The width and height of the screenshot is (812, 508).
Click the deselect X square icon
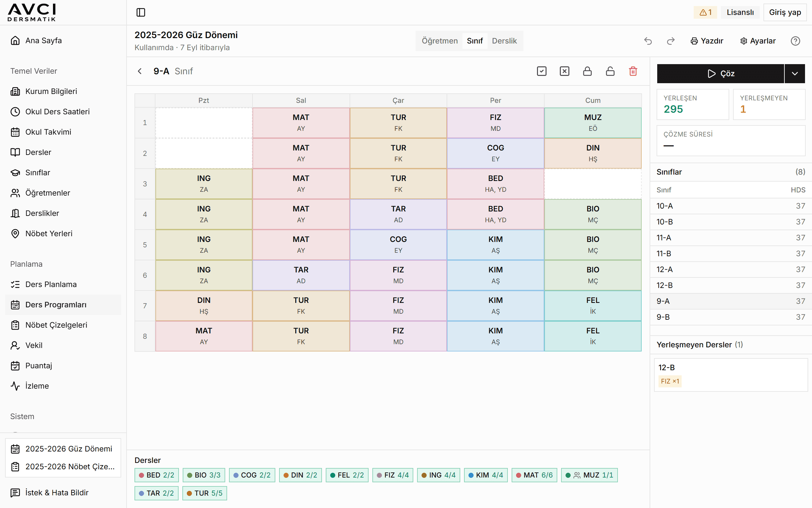pos(564,71)
